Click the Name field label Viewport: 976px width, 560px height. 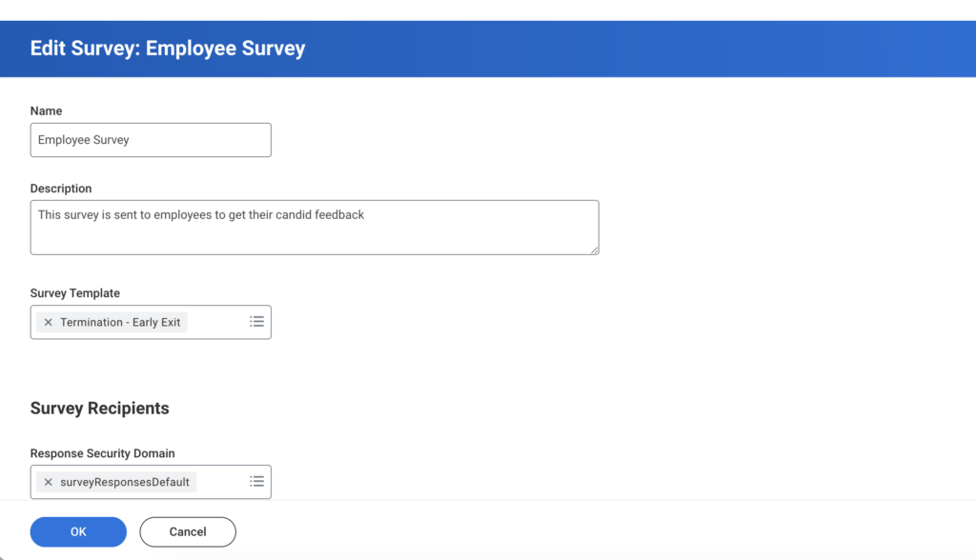click(47, 111)
